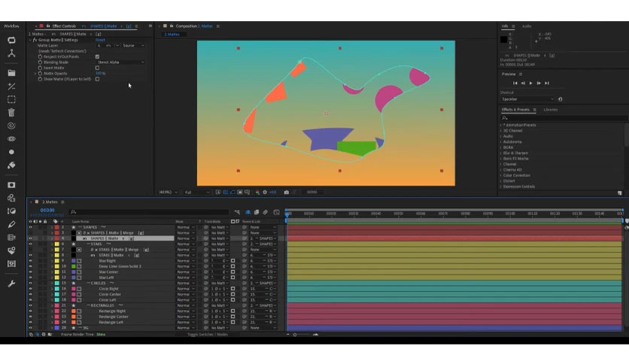
Task: Click the spiral icon in Workflow sidebar
Action: coord(11,126)
